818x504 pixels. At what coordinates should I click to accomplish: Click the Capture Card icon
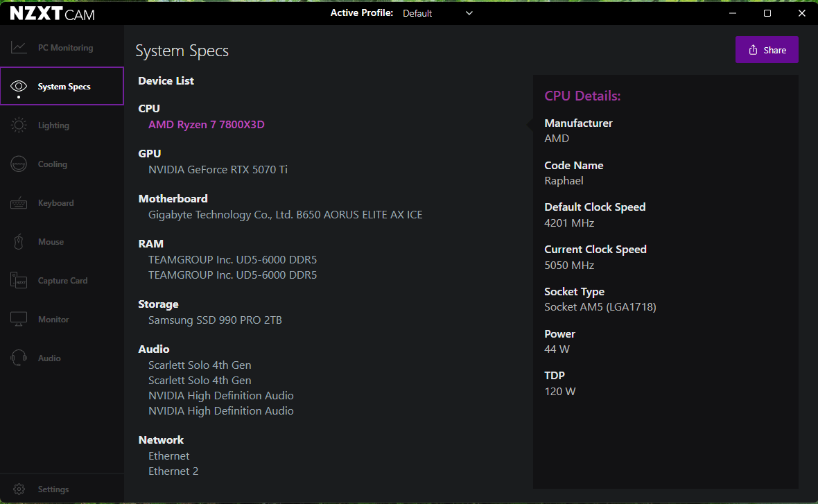pyautogui.click(x=19, y=281)
